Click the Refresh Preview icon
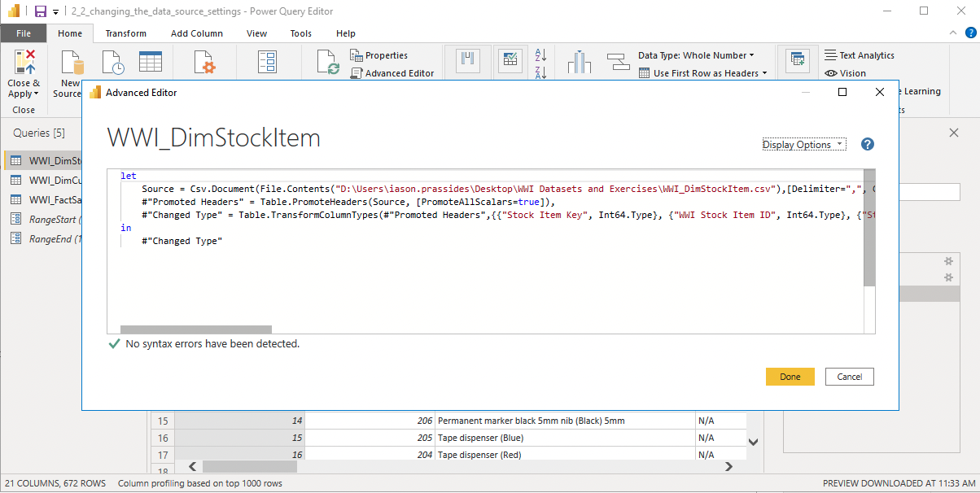Image resolution: width=980 pixels, height=493 pixels. click(328, 63)
